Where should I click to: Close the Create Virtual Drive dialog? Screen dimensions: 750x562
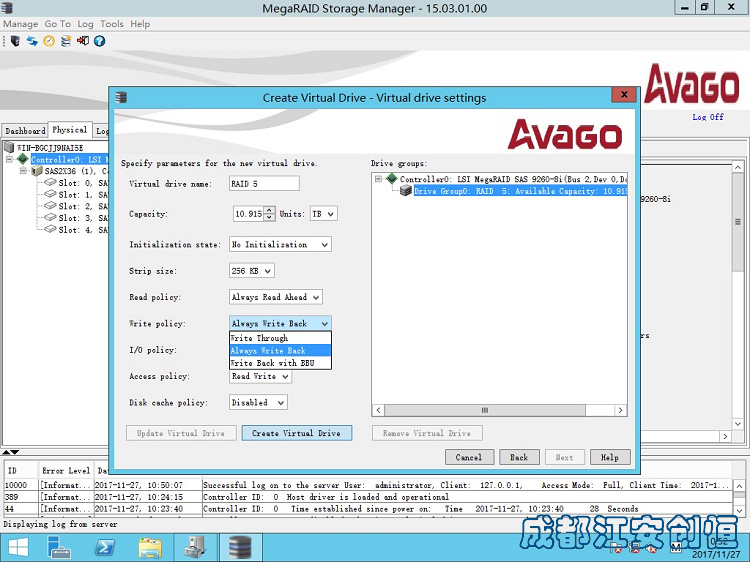click(624, 94)
